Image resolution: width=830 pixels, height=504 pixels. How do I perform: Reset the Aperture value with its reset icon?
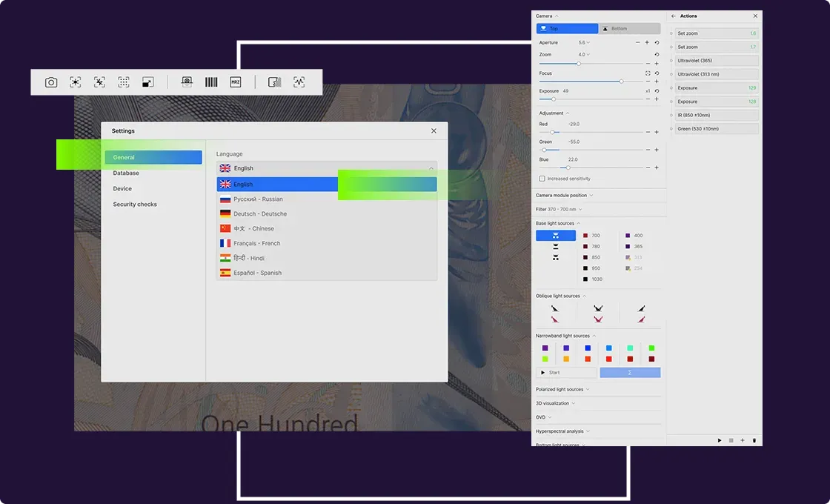coord(657,43)
